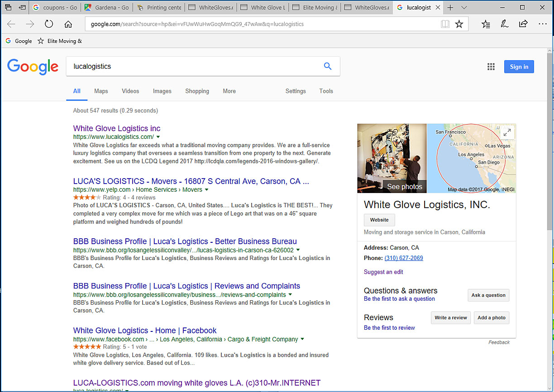554x392 pixels.
Task: Switch to the White Glove L tab
Action: tap(263, 8)
